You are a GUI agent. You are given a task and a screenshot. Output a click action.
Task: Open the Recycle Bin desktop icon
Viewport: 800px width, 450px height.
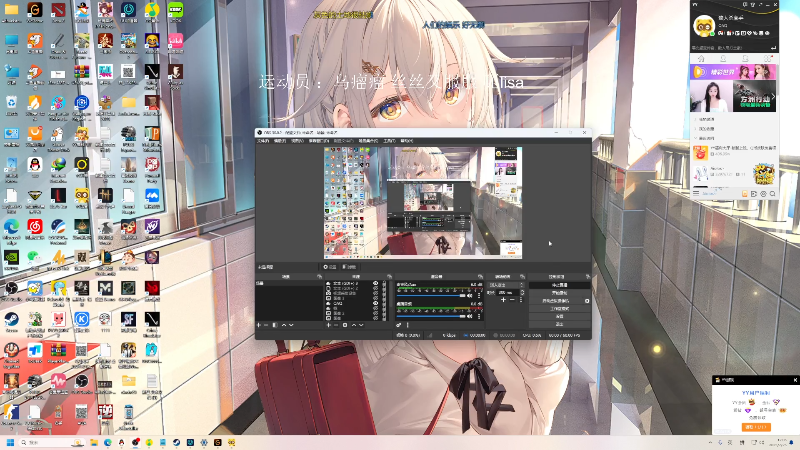click(11, 105)
